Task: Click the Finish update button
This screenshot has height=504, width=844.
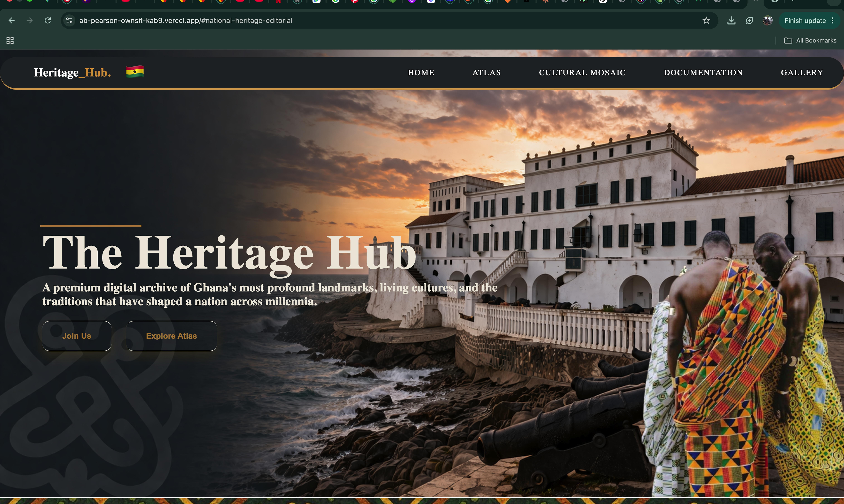Action: pos(805,20)
